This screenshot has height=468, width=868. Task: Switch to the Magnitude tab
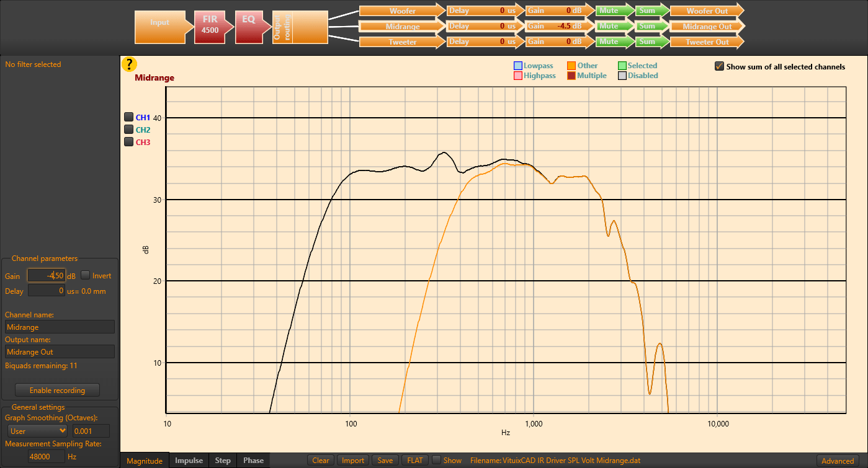pyautogui.click(x=145, y=460)
